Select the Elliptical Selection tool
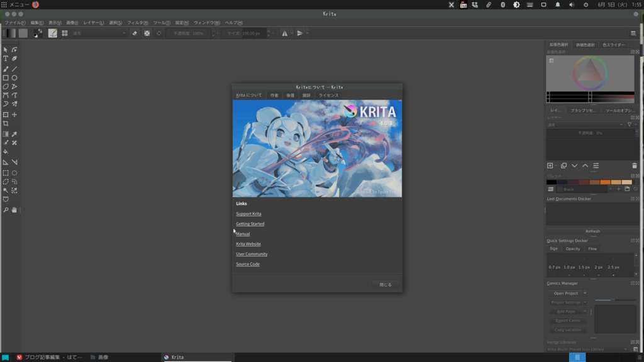Screen dimensions: 644x362 click(14, 173)
